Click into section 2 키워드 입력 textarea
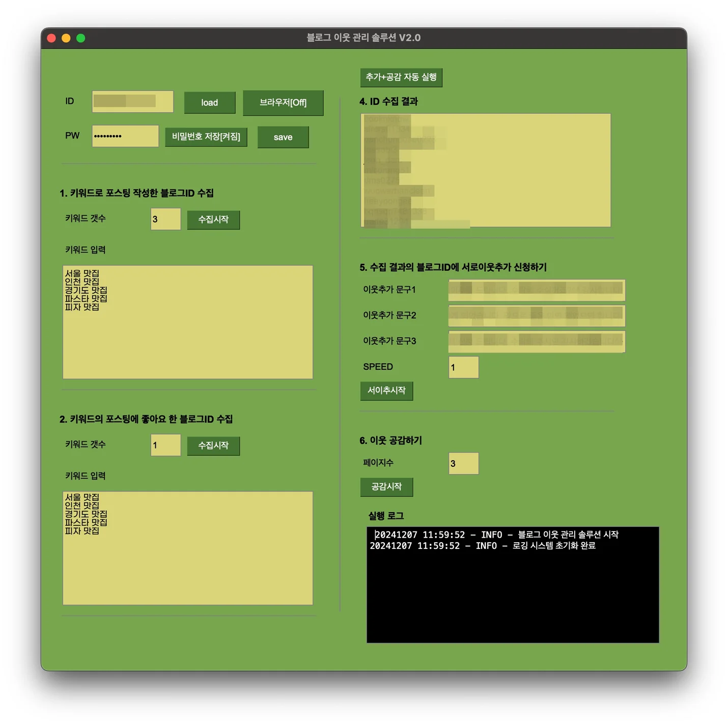The width and height of the screenshot is (728, 725). 188,548
